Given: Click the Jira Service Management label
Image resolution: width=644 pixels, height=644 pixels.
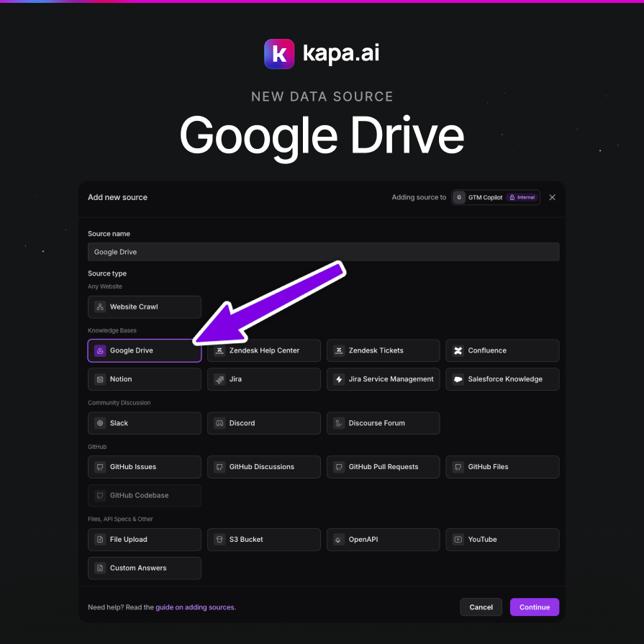Looking at the screenshot, I should click(391, 379).
